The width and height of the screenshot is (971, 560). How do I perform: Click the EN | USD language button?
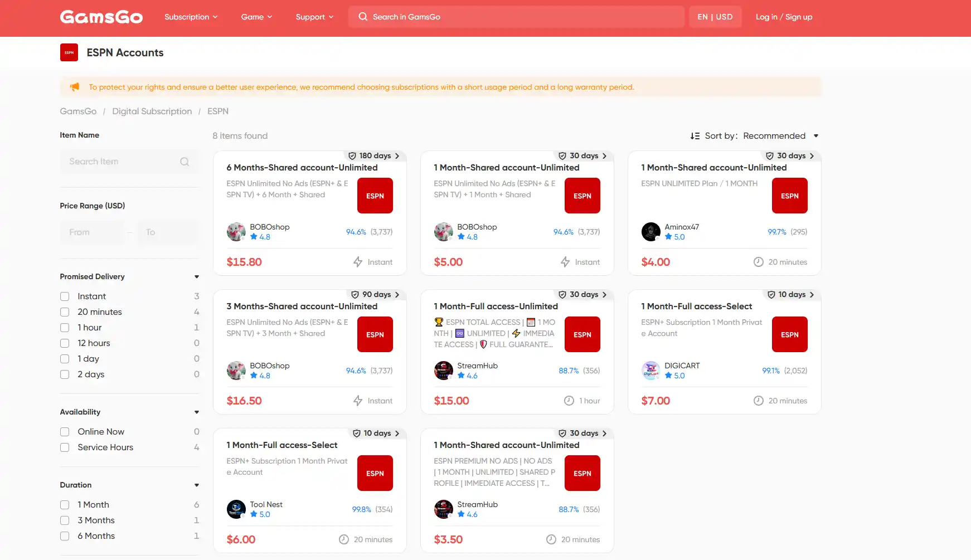click(715, 17)
